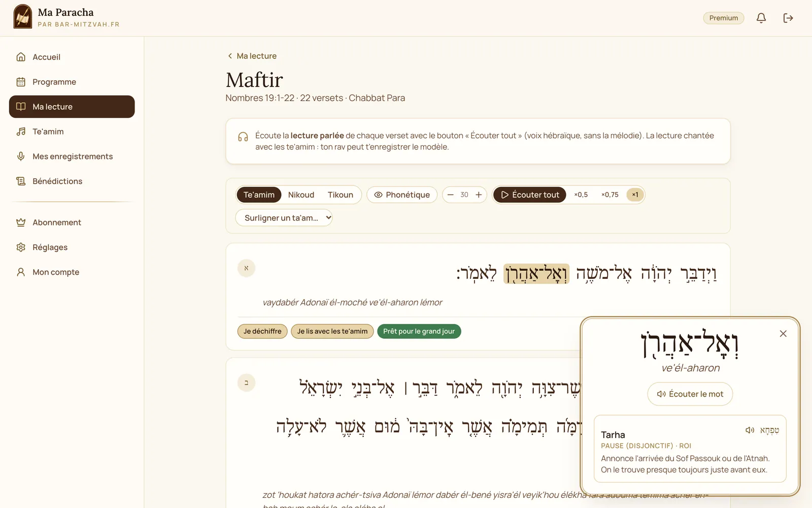Click the Bénédictions sidebar icon
Screen dimensions: 812x508
pyautogui.click(x=21, y=181)
